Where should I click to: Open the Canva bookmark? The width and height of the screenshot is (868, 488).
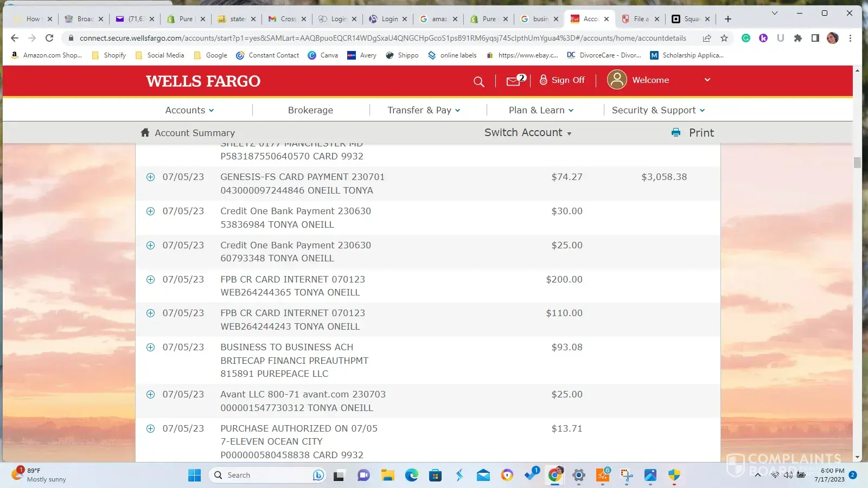(x=323, y=55)
